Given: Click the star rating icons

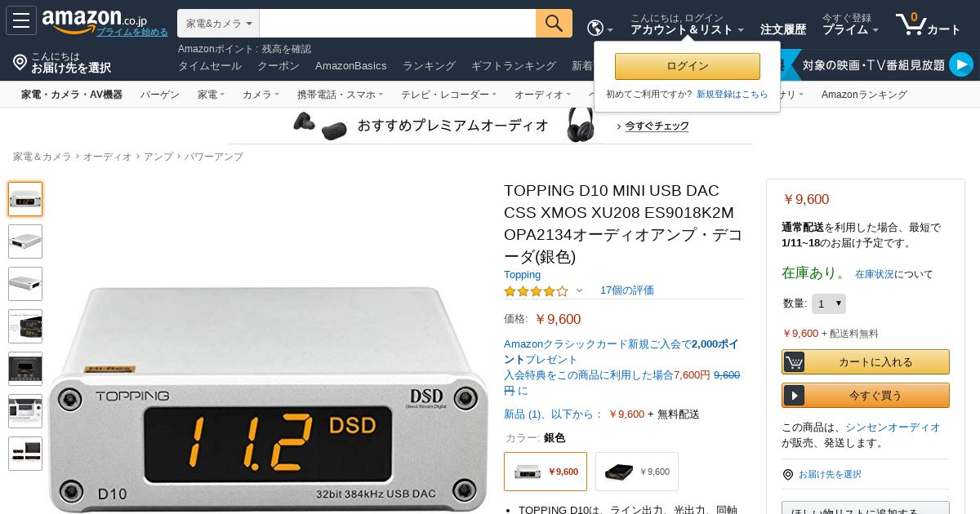Looking at the screenshot, I should coord(536,290).
